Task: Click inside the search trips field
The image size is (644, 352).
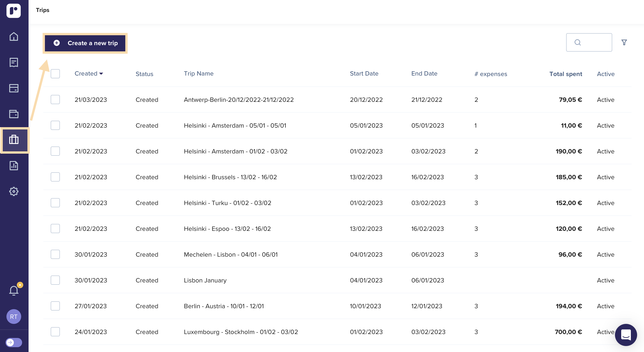Action: [x=589, y=42]
